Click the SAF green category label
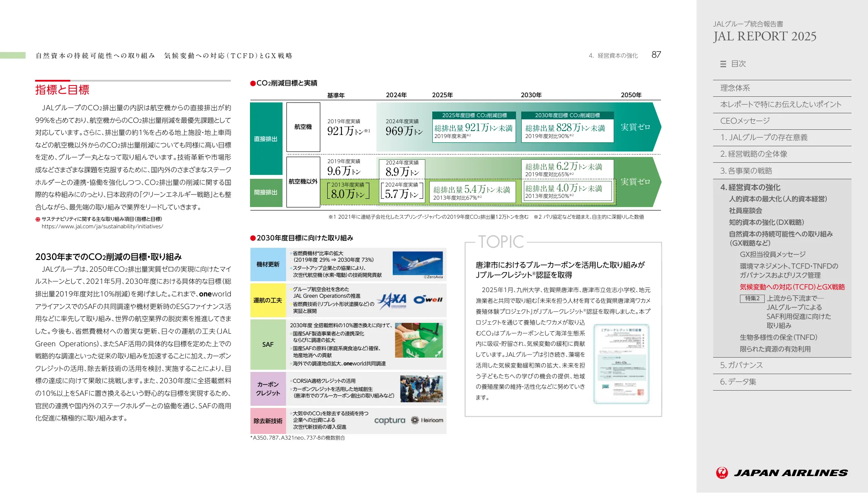The height and width of the screenshot is (493, 868). tap(268, 345)
